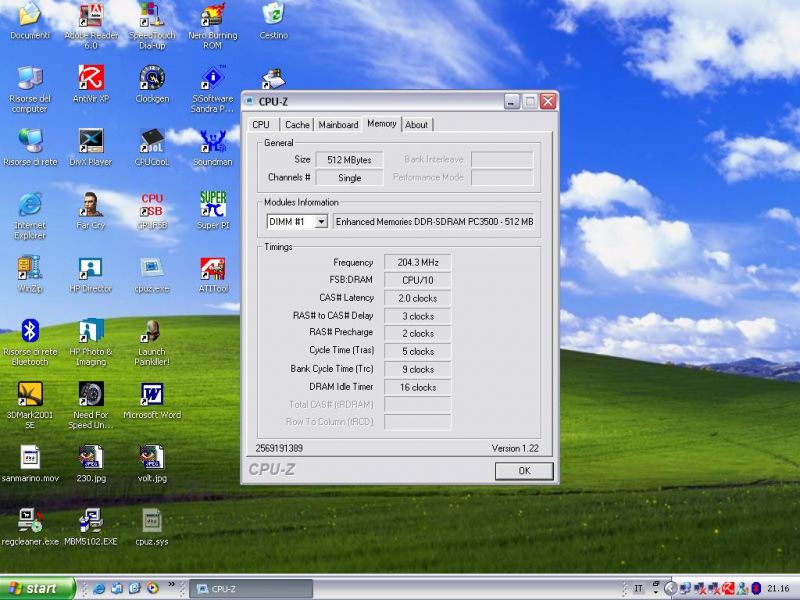The image size is (800, 600).
Task: Select the Clockgen desktop icon
Action: (152, 84)
